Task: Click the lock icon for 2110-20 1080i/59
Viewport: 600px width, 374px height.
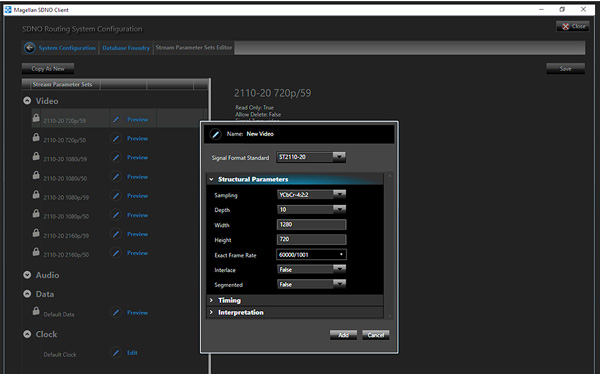Action: pyautogui.click(x=36, y=156)
